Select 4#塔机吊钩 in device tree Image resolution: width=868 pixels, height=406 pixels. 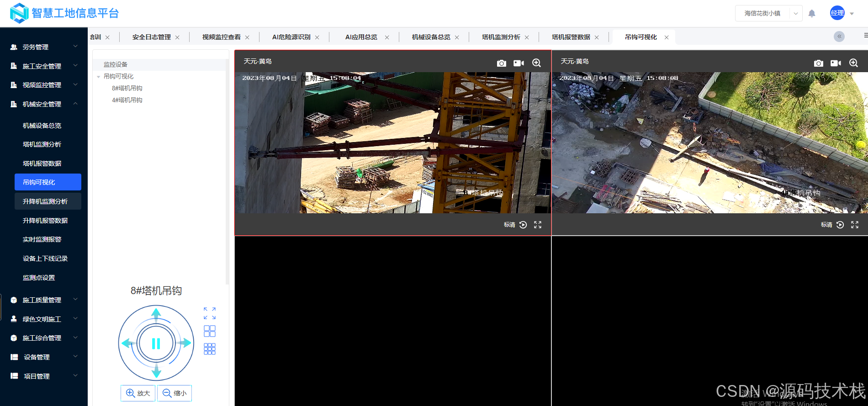pos(127,100)
